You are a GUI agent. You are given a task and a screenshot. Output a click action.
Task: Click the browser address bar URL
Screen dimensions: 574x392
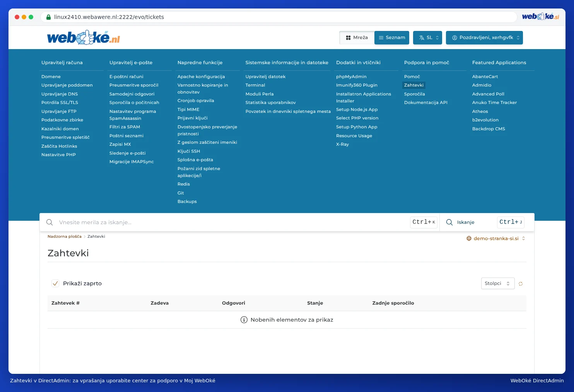coord(109,17)
